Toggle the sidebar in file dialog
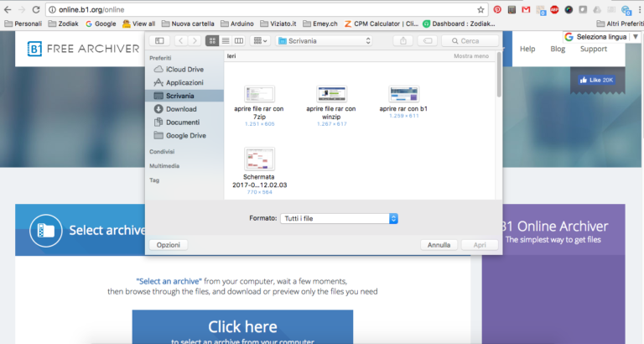The image size is (644, 344). [x=159, y=40]
